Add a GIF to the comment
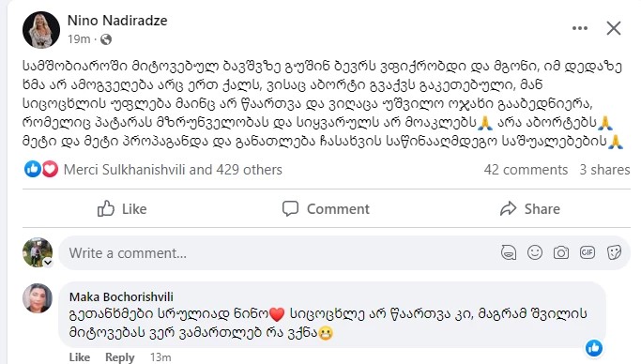This screenshot has width=641, height=364. point(588,253)
